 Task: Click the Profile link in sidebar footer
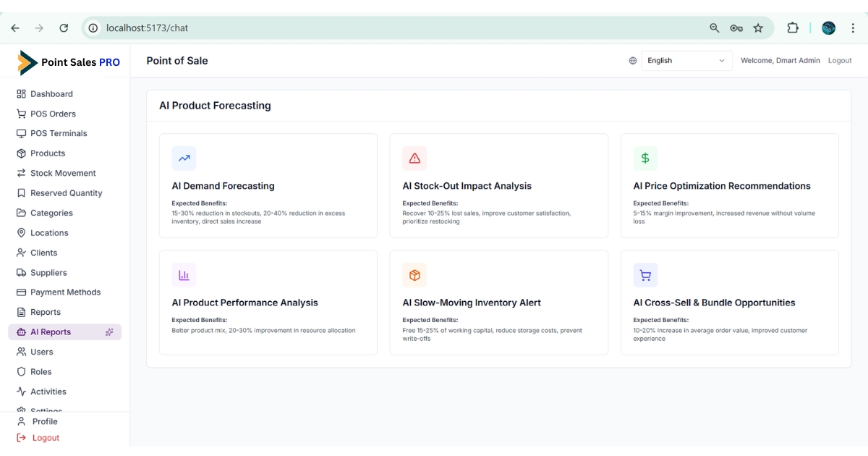45,421
